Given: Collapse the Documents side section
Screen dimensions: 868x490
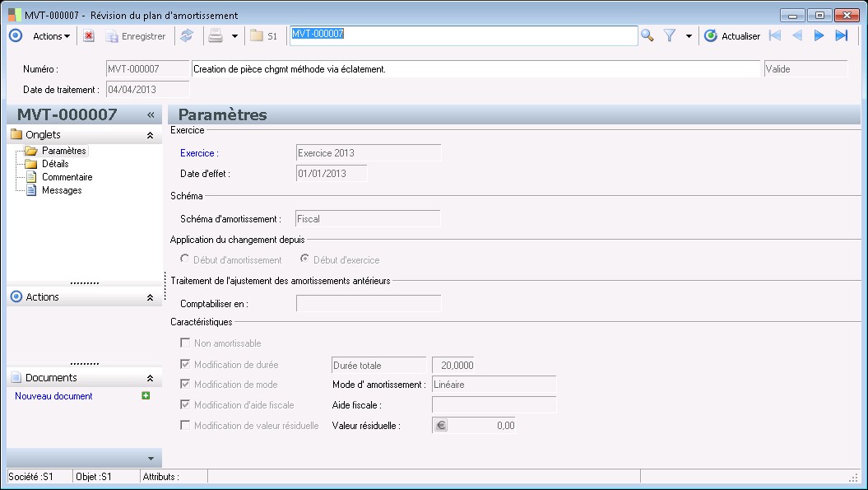Looking at the screenshot, I should click(x=150, y=378).
